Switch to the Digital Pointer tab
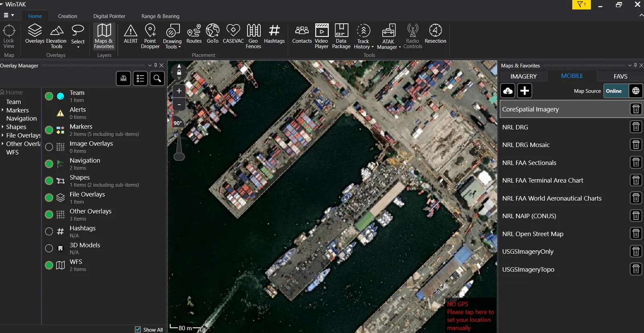 [x=109, y=16]
